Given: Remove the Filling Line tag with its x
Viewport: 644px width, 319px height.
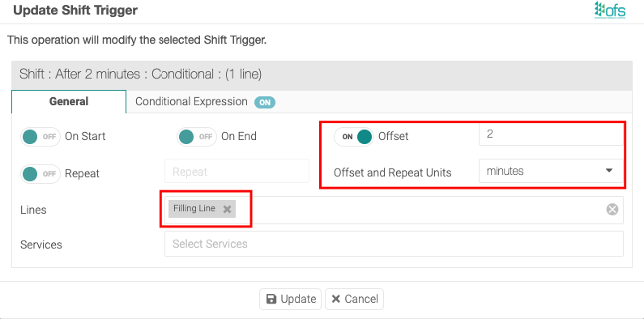Looking at the screenshot, I should (227, 210).
